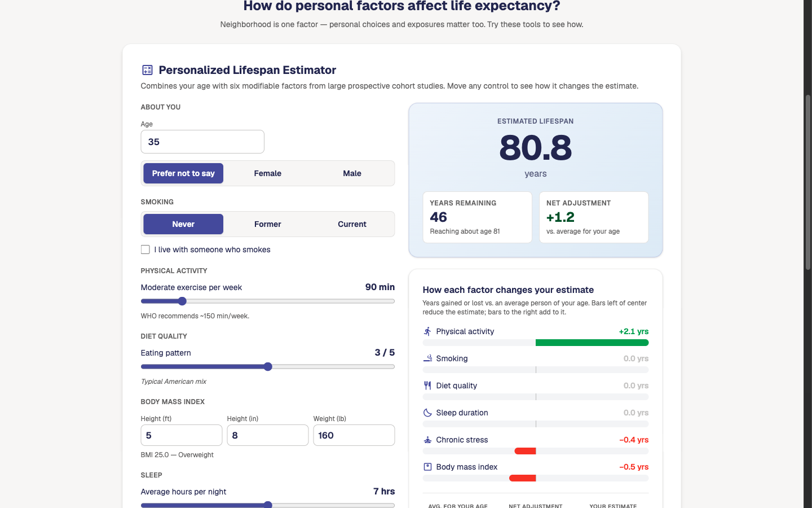This screenshot has height=508, width=812.
Task: Click the 3 / 5 diet quality value
Action: click(385, 352)
